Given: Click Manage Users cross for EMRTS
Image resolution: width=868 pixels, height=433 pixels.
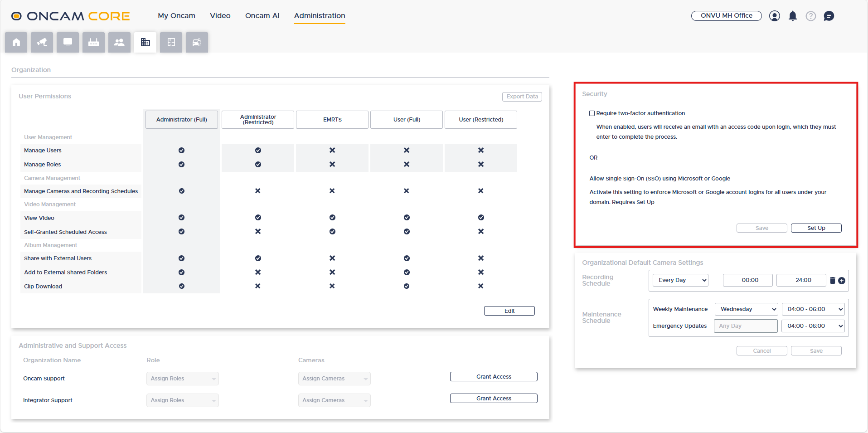Looking at the screenshot, I should coord(332,151).
